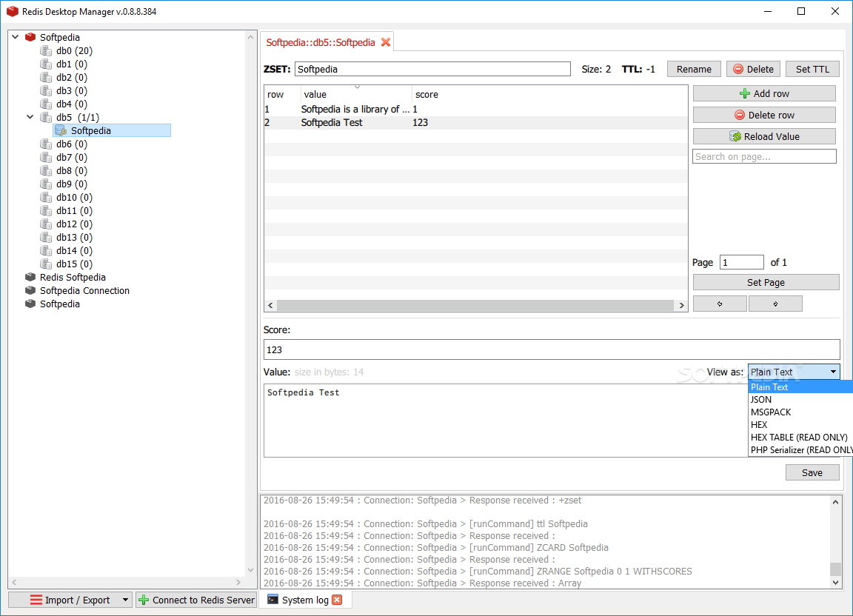Select HEX view format
The width and height of the screenshot is (853, 616).
(800, 424)
